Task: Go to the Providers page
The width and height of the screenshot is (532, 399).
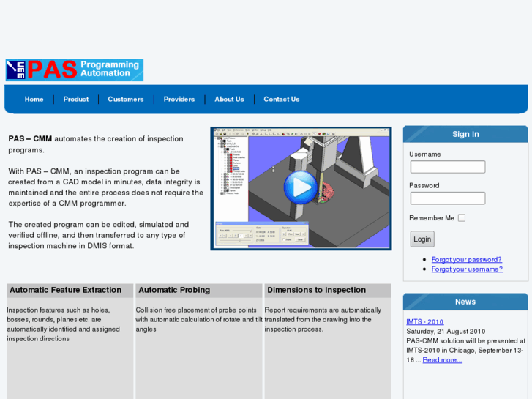Action: pos(179,99)
